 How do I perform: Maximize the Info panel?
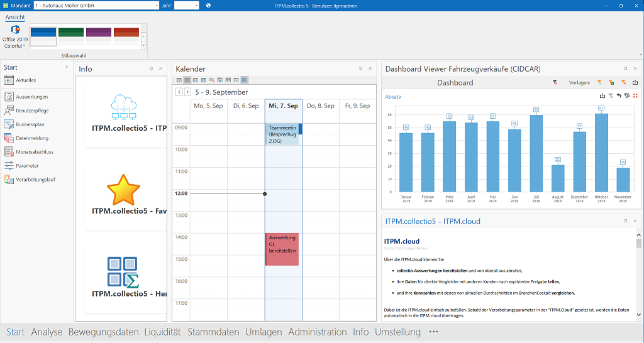[x=151, y=68]
